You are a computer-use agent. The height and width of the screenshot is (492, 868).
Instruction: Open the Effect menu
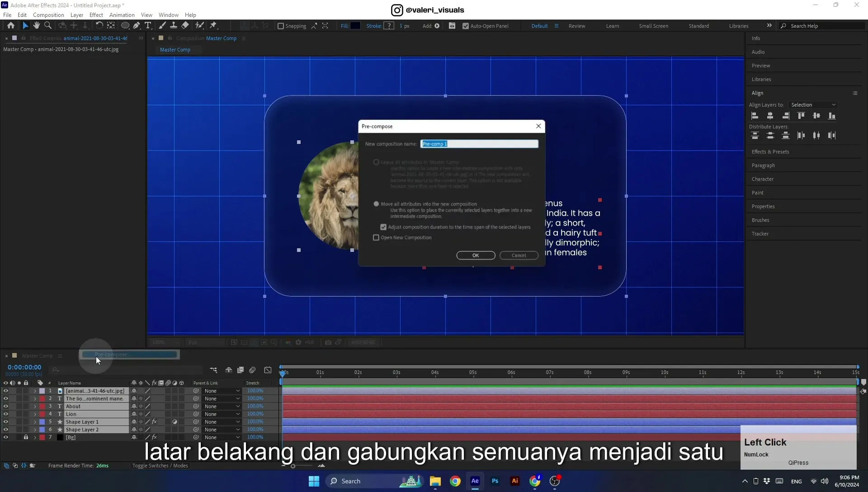click(x=96, y=15)
